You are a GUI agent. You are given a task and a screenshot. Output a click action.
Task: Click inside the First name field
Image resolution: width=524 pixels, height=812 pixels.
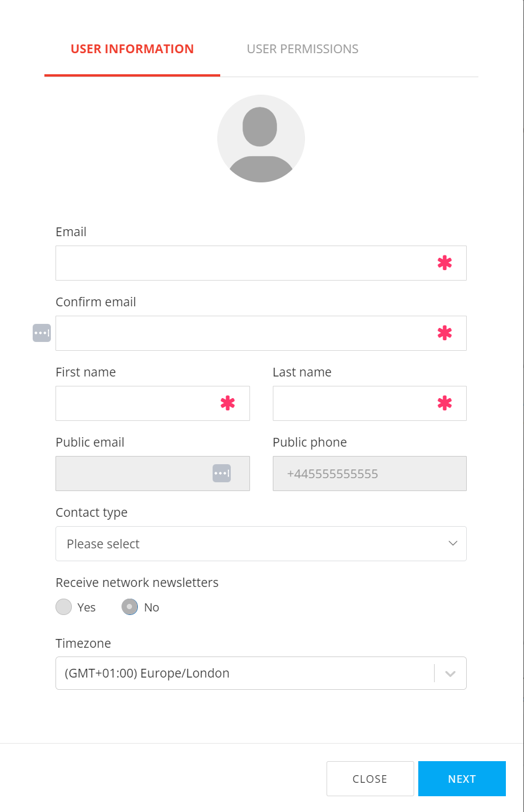137,403
